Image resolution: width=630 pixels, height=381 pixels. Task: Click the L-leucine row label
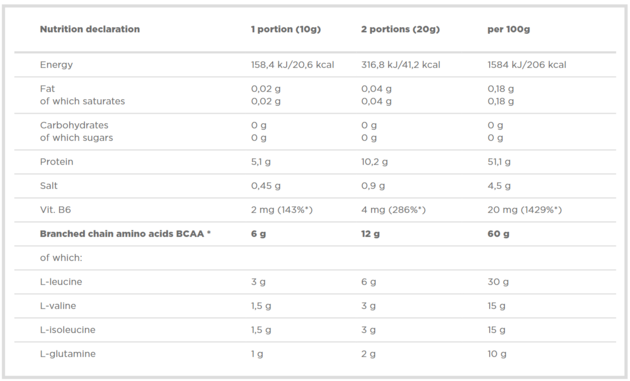[61, 282]
